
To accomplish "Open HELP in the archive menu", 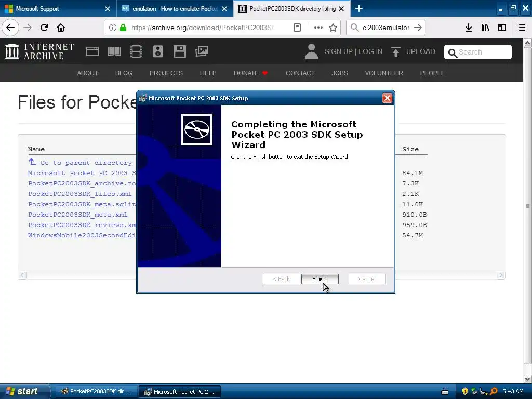I will coord(208,73).
